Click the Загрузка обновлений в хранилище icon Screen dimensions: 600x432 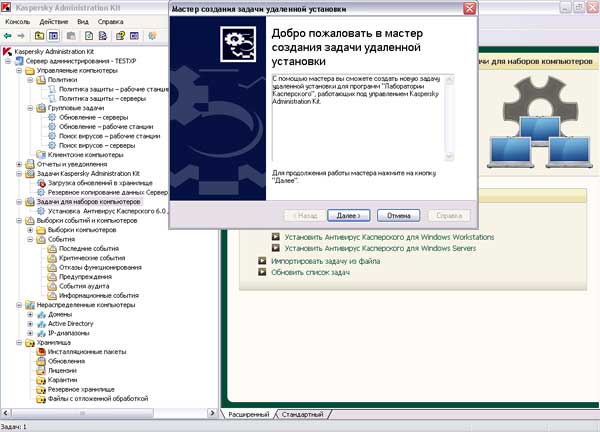(x=41, y=183)
